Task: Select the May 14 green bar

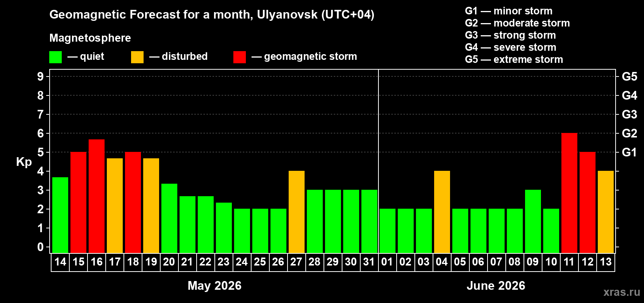Action: point(60,215)
